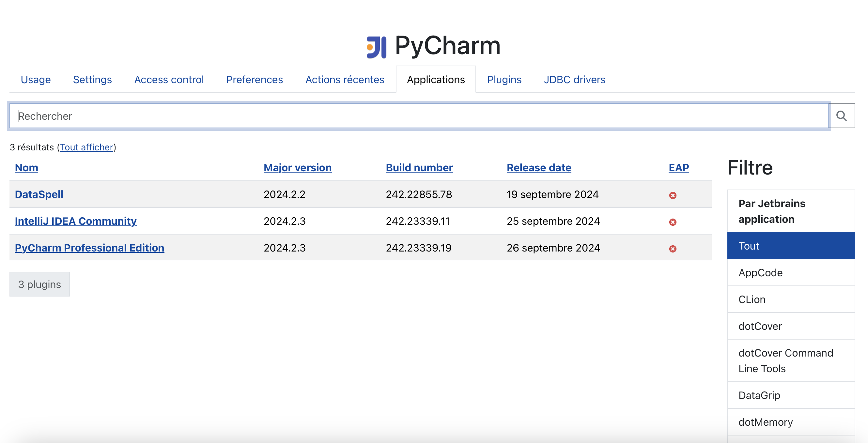Click build number 242.23339.19
868x443 pixels.
pos(418,248)
